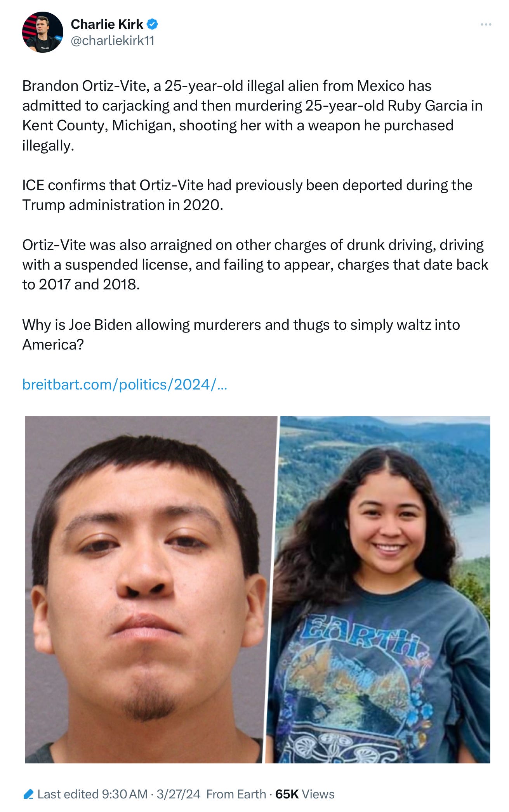Enlarge the smiling woman photo on right

(379, 590)
